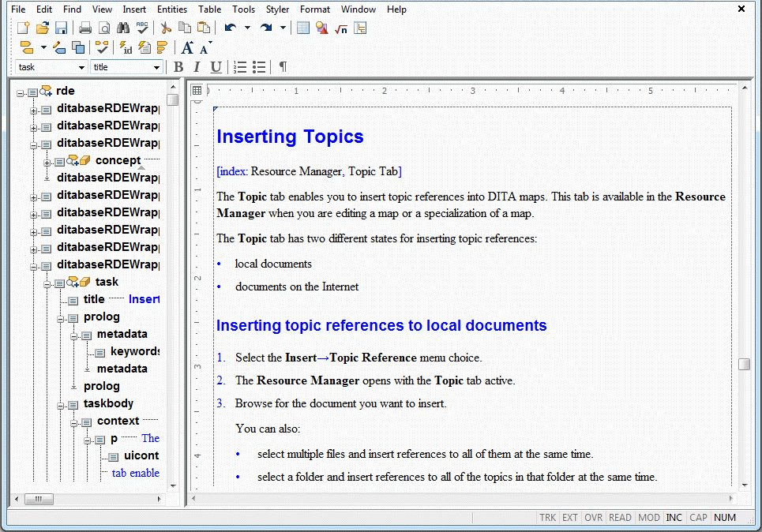
Task: Toggle underline formatting
Action: pos(216,67)
